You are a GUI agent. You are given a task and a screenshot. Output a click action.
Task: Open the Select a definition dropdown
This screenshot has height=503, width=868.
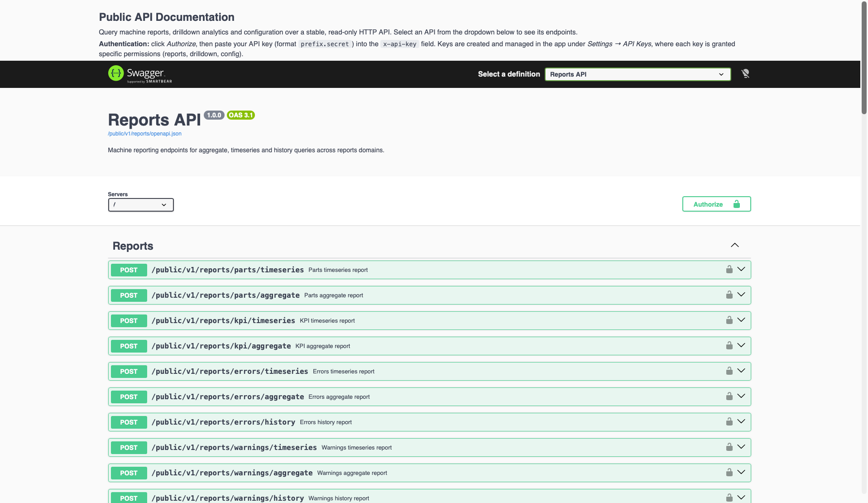coord(638,74)
